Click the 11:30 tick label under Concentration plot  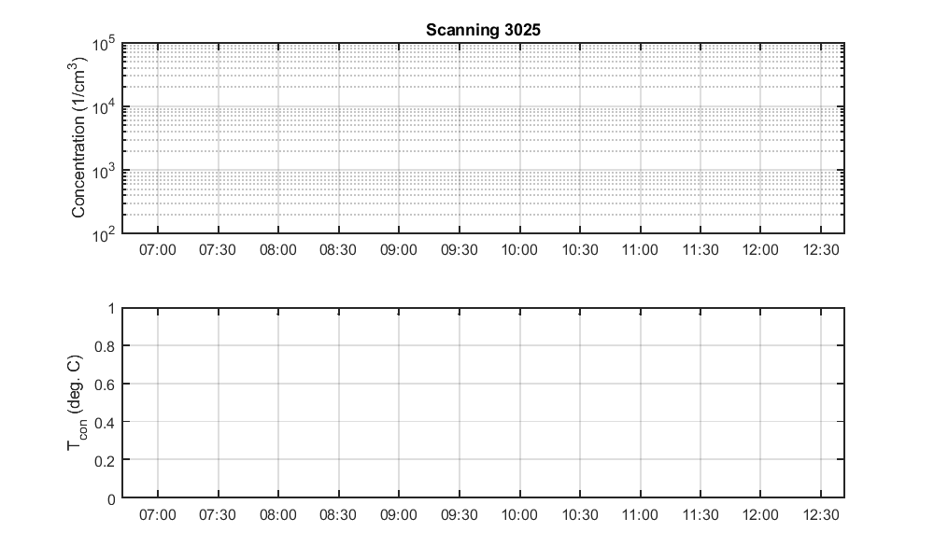700,250
